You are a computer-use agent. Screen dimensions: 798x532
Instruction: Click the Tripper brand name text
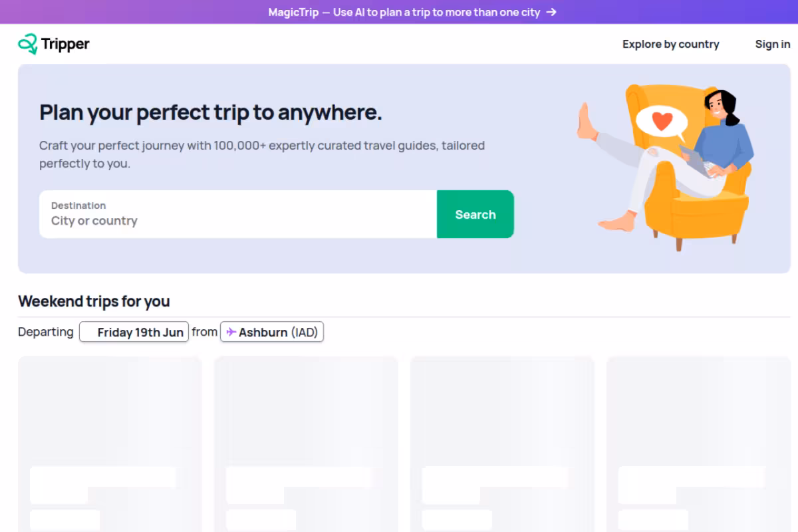click(x=65, y=44)
